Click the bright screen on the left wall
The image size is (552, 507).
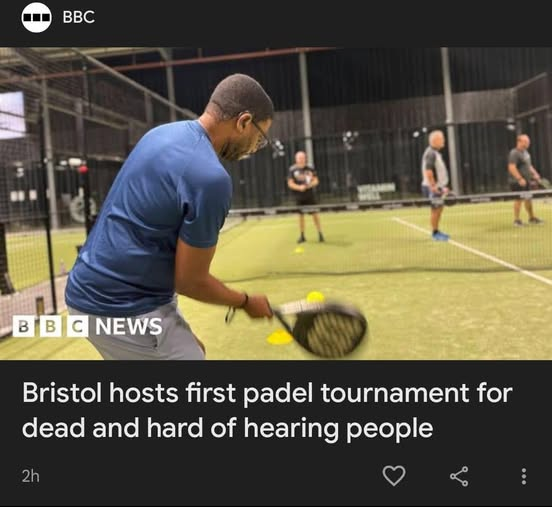pyautogui.click(x=12, y=115)
